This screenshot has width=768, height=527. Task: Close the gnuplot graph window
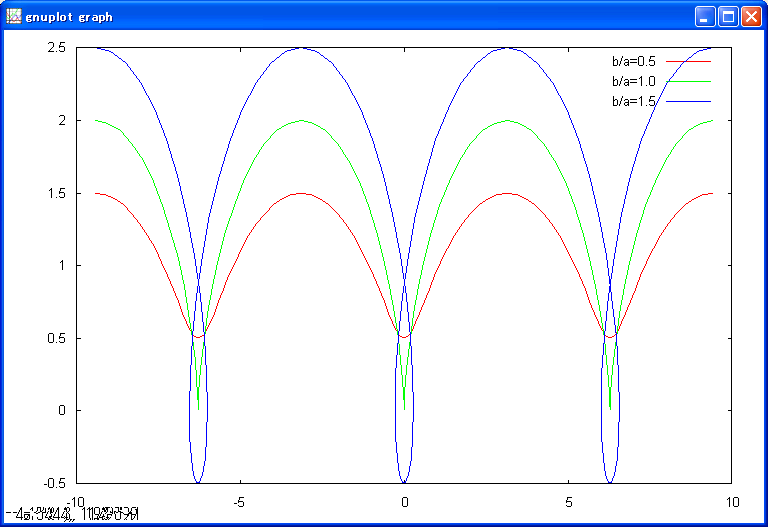click(x=751, y=17)
